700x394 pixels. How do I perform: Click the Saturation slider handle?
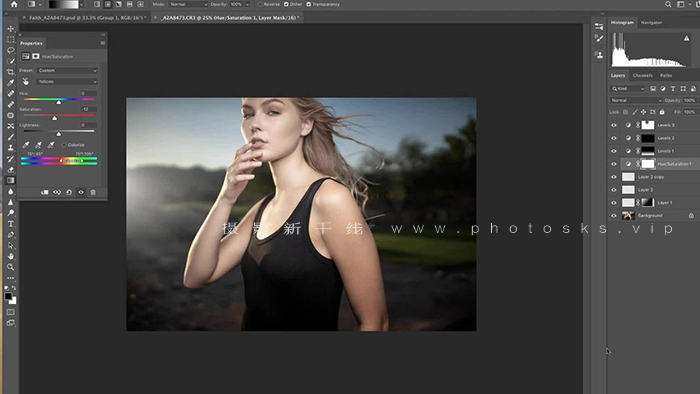(x=54, y=118)
